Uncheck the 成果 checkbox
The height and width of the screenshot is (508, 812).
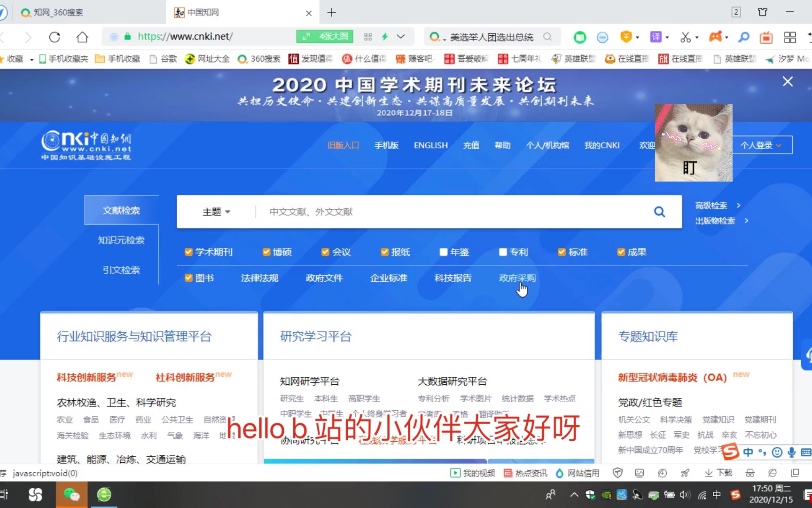pyautogui.click(x=621, y=252)
